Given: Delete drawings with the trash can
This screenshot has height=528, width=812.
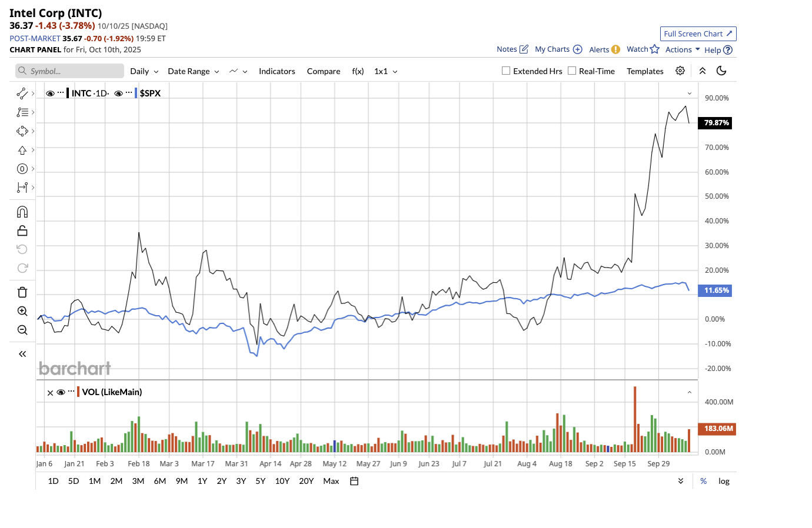Looking at the screenshot, I should click(x=22, y=292).
